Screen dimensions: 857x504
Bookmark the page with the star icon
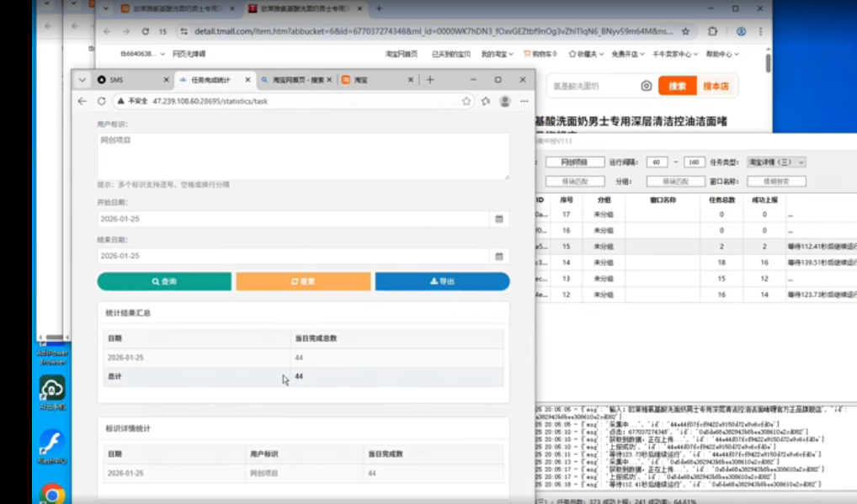tap(466, 100)
